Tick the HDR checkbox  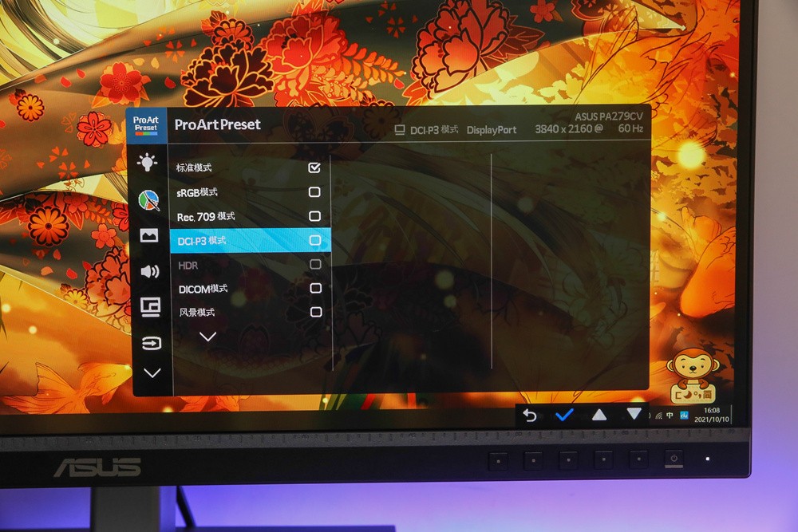click(x=315, y=265)
